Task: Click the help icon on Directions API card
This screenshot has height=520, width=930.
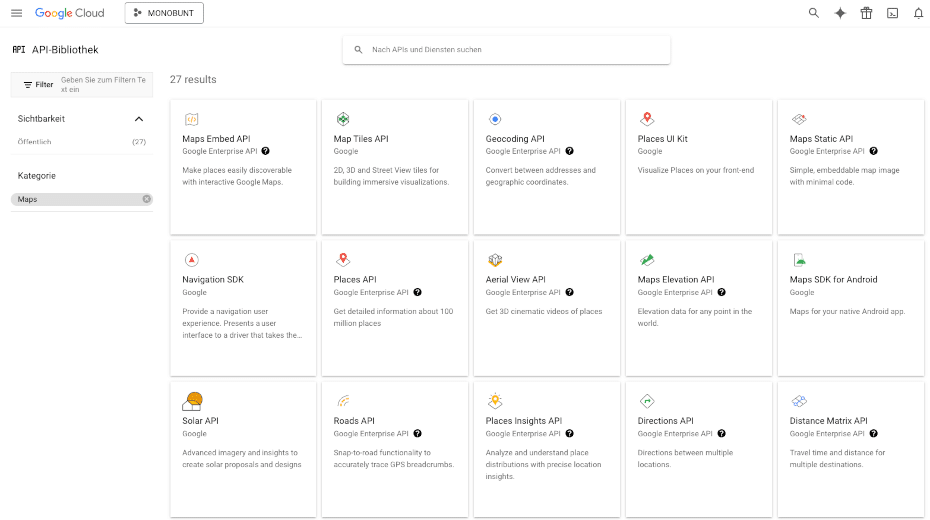Action: [x=722, y=433]
